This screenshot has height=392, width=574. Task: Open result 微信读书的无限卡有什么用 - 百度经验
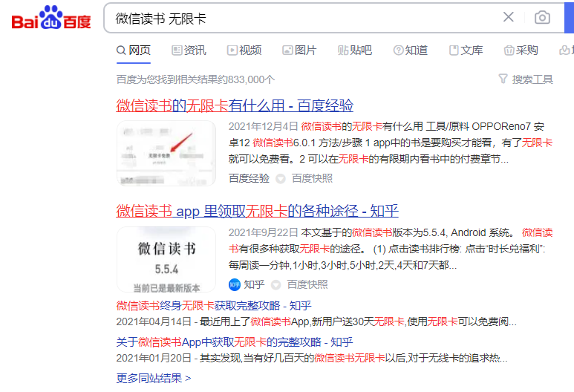point(235,105)
